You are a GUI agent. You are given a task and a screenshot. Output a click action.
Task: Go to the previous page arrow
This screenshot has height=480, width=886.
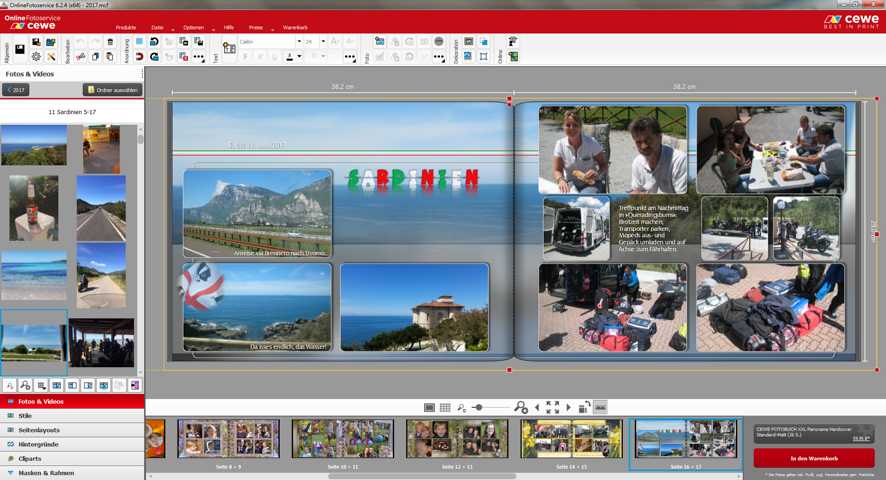[x=536, y=407]
